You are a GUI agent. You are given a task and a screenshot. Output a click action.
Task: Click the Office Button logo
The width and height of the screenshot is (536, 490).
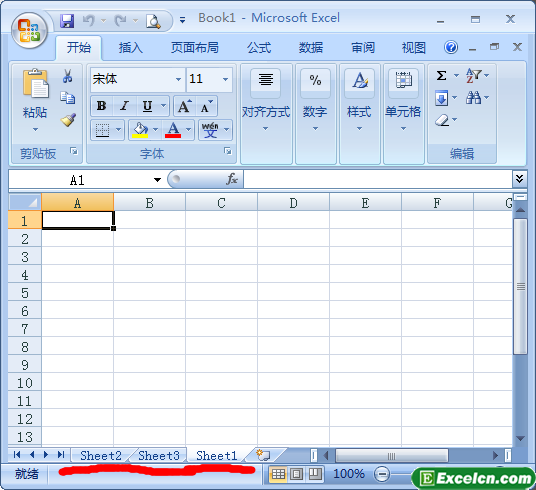point(30,31)
